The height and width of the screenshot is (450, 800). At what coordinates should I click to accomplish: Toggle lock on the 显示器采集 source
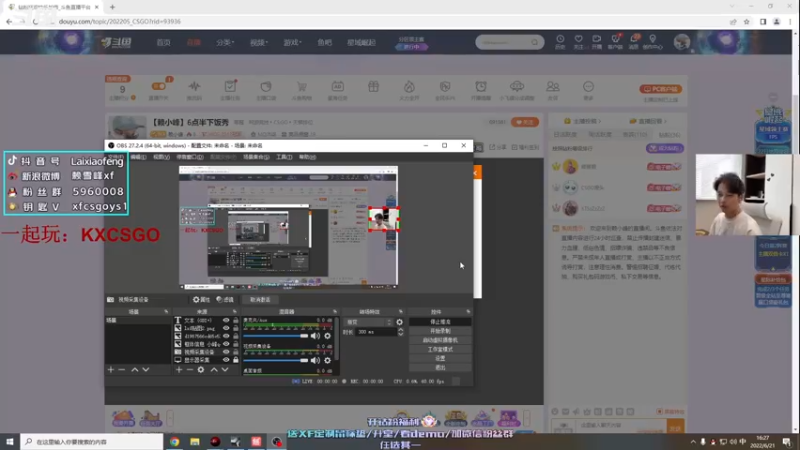pos(236,360)
